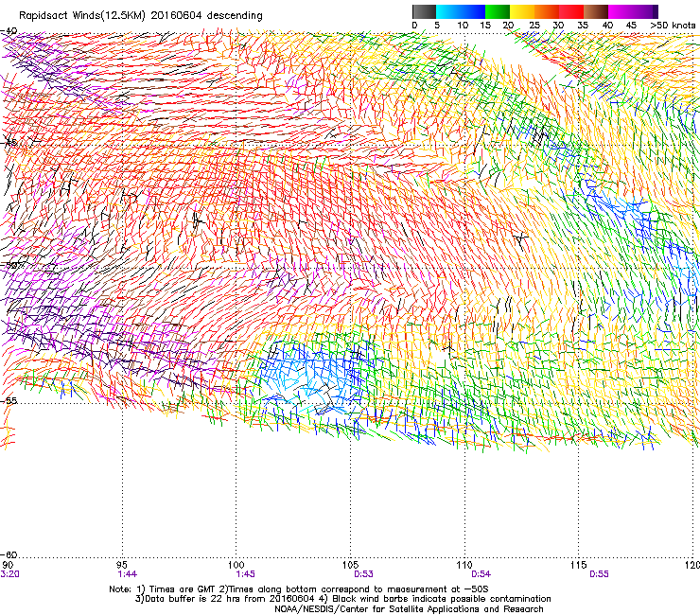Screen dimensions: 700x615
Task: Click the green 15-20 knots legend segment
Action: click(x=498, y=11)
